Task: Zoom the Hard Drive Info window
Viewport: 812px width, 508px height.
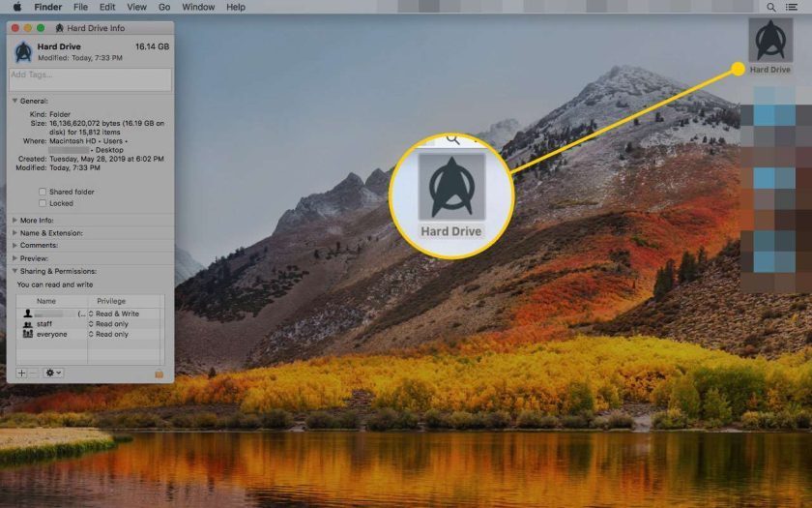Action: [41, 28]
